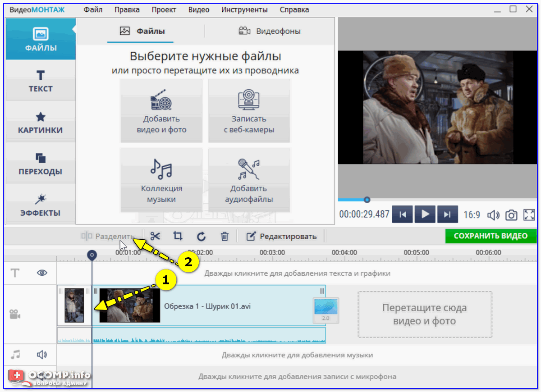Image resolution: width=541 pixels, height=392 pixels.
Task: Expand the Проект menu
Action: (164, 9)
